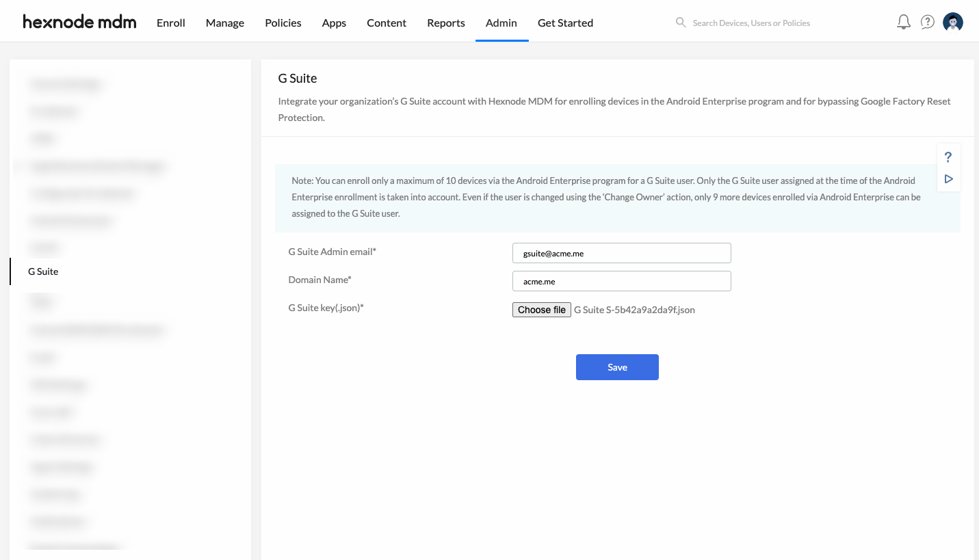Select G Suite in the sidebar
Screen dimensions: 979x560
coord(43,271)
